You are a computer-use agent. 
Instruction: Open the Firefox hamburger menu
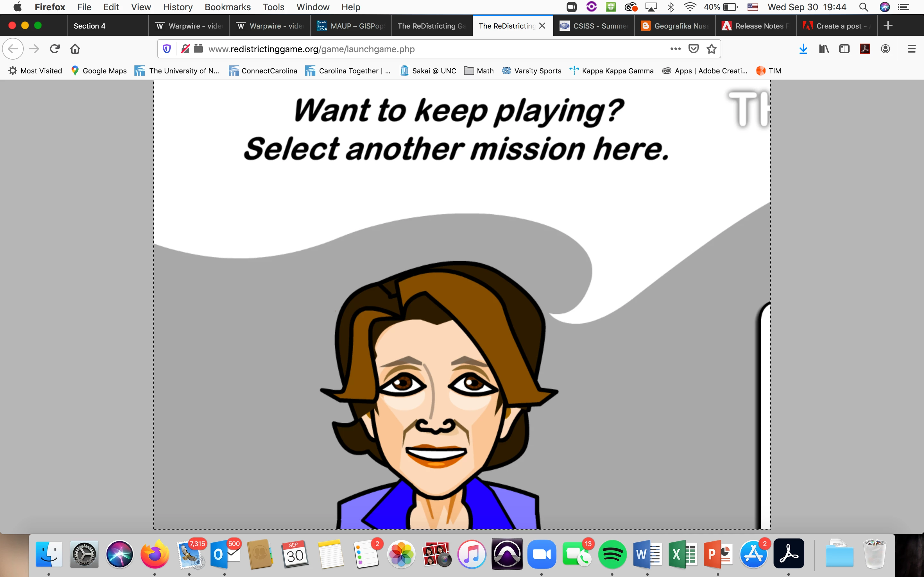coord(912,49)
